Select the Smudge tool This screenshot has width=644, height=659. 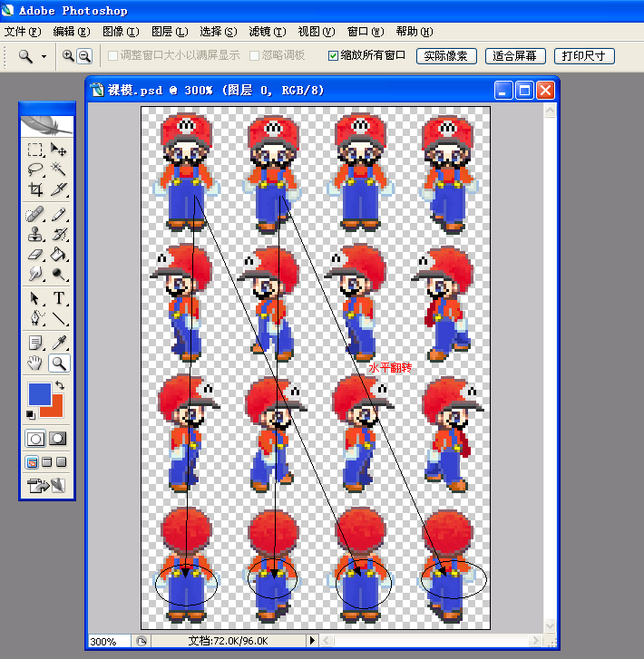coord(35,274)
